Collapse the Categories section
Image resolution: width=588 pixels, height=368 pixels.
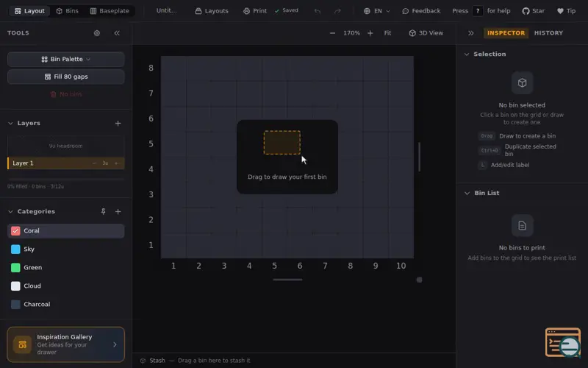point(10,211)
